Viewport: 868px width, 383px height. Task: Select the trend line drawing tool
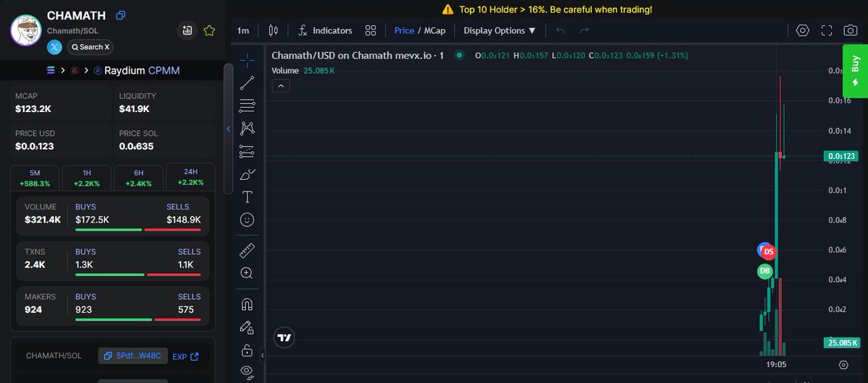(247, 82)
